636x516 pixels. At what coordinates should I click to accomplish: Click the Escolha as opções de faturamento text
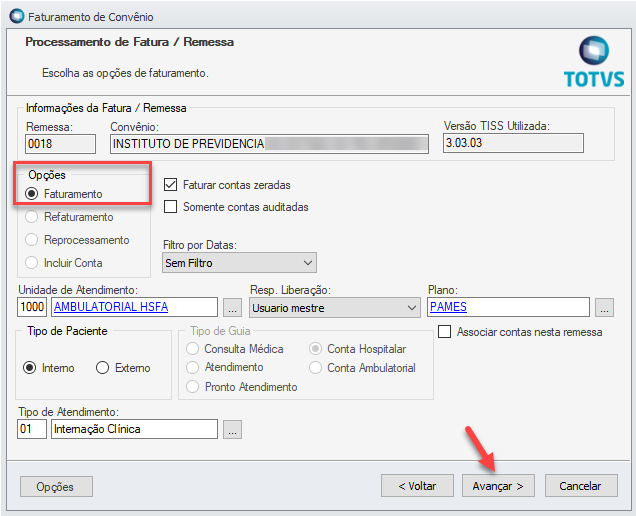[x=125, y=73]
